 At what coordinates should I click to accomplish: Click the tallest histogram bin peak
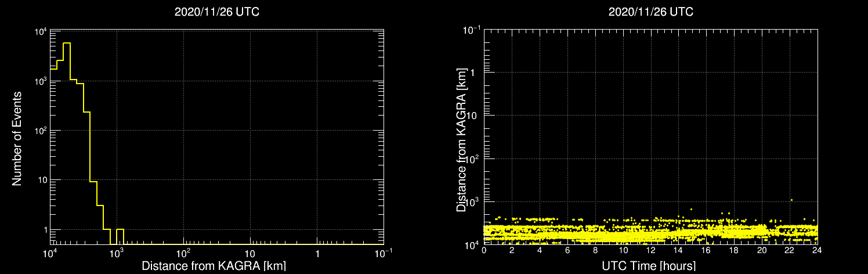[x=67, y=43]
